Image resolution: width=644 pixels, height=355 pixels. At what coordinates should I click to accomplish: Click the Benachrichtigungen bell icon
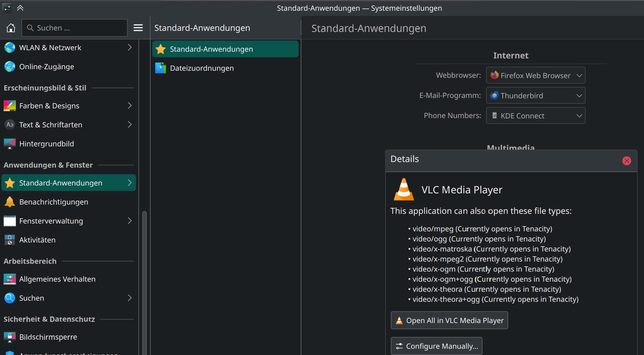pyautogui.click(x=10, y=202)
